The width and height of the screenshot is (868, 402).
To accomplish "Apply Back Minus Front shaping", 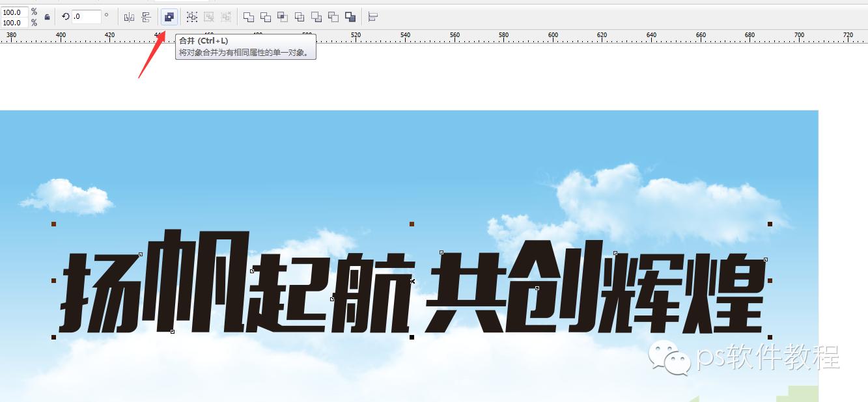I will [x=333, y=16].
